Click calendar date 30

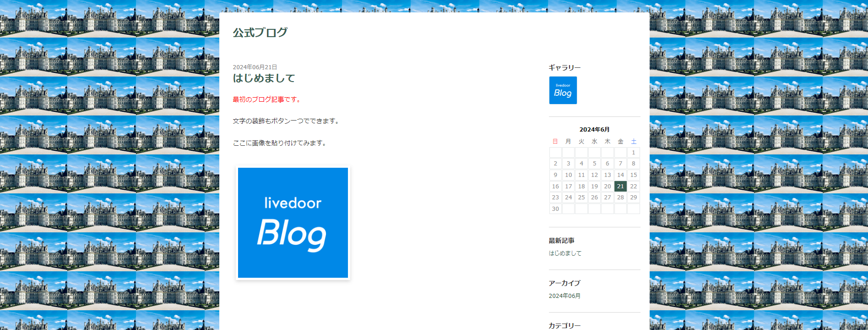(555, 209)
